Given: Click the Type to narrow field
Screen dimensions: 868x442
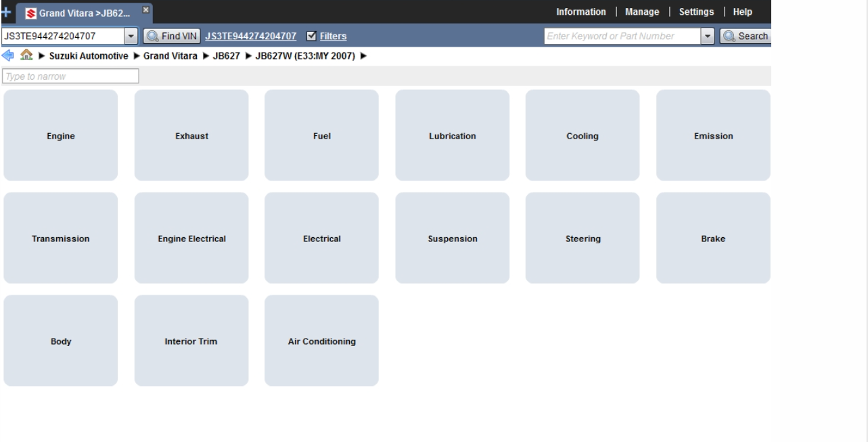Looking at the screenshot, I should [x=70, y=76].
